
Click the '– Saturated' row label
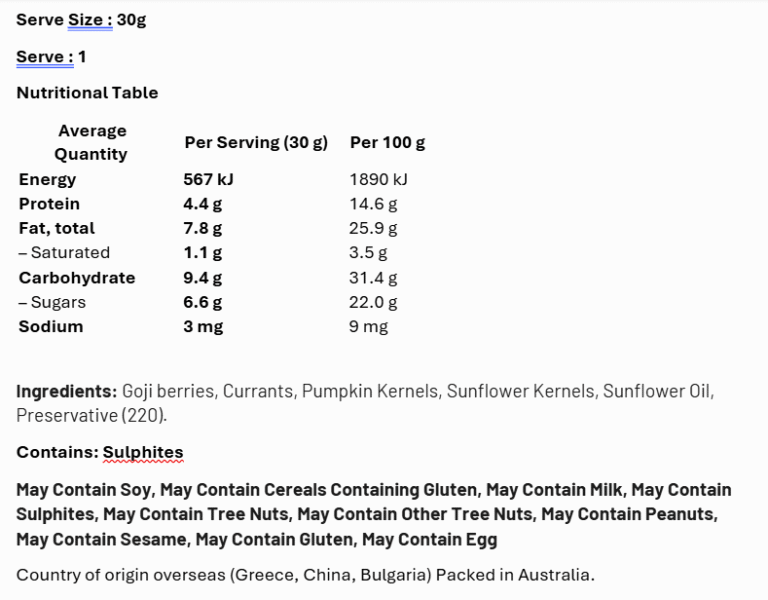coord(64,253)
